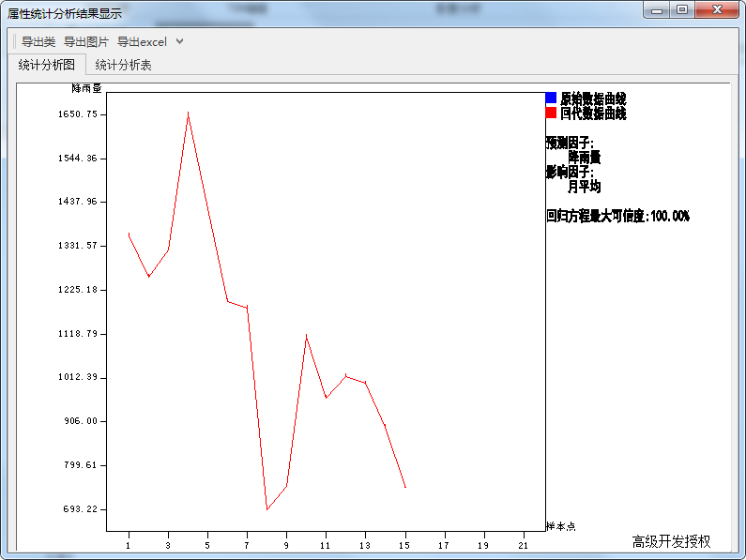Switch to the 统计分析表 tab

coord(124,65)
